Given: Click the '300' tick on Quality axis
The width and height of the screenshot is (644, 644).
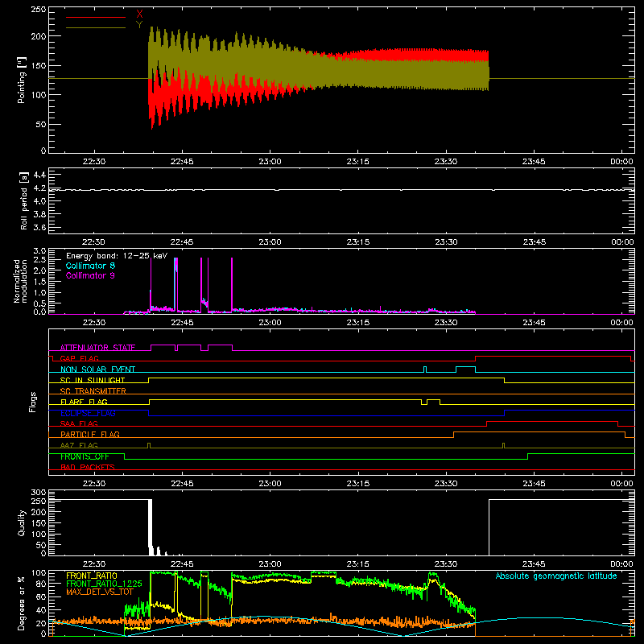Looking at the screenshot, I should click(39, 493).
